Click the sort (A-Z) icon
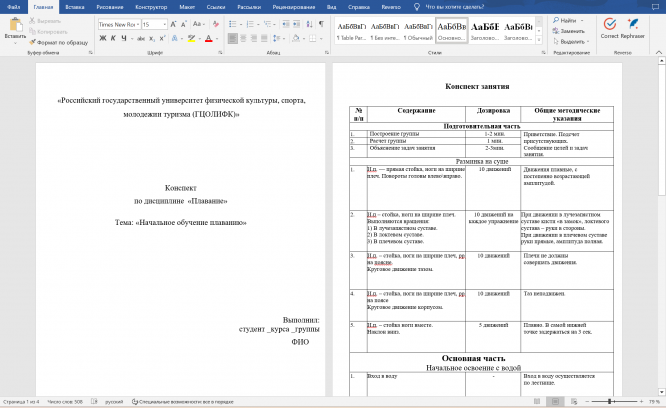The width and height of the screenshot is (666, 408). click(309, 24)
